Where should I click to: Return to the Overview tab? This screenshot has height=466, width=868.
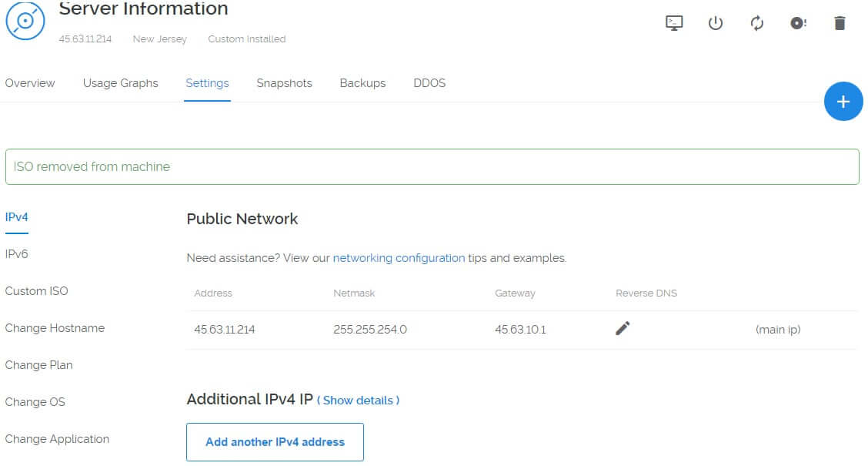(30, 82)
